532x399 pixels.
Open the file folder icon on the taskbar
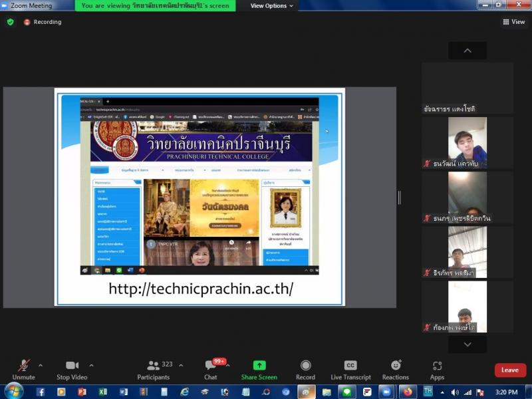pos(327,392)
